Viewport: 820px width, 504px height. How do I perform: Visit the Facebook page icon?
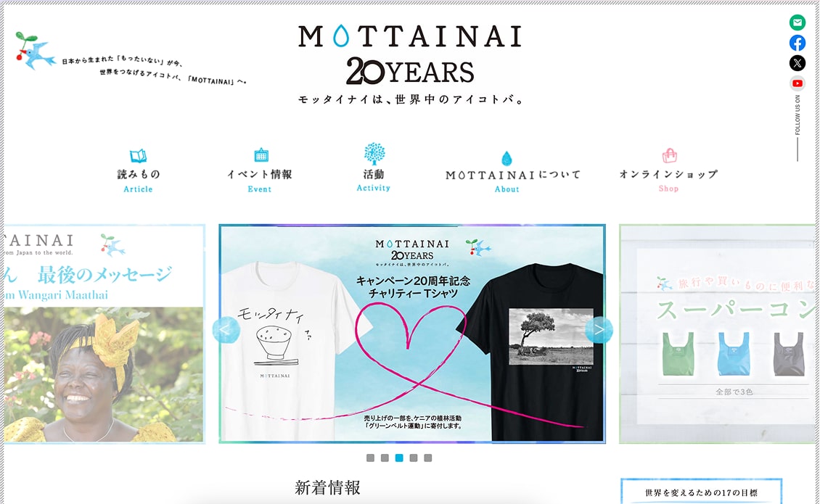797,43
